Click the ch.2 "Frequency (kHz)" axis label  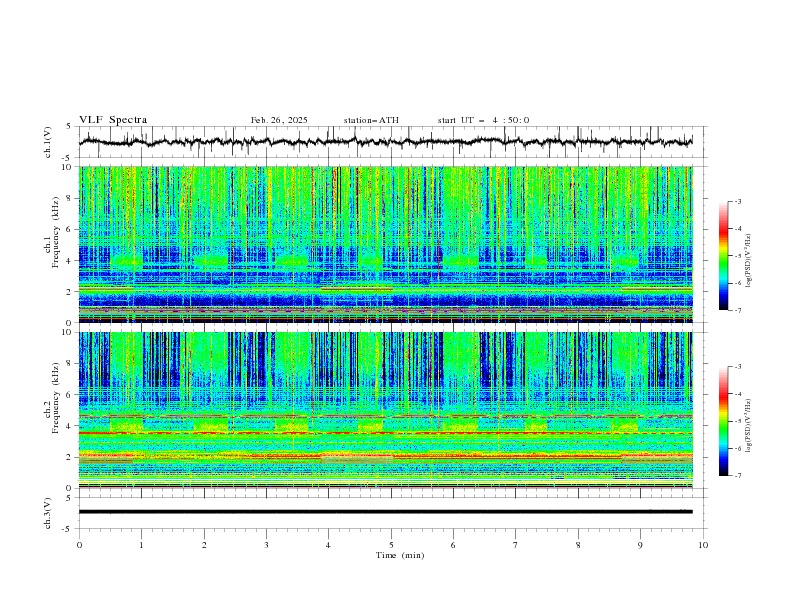pos(56,398)
